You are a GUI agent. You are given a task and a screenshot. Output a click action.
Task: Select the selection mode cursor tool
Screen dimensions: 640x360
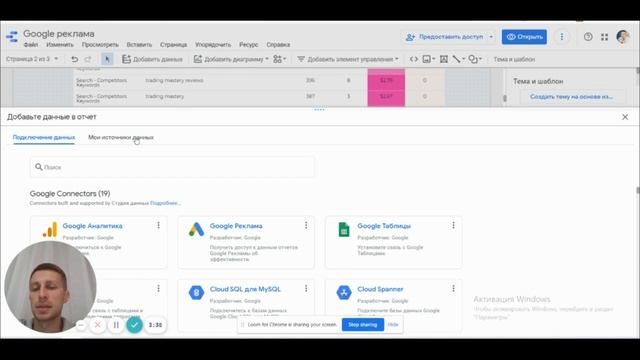coord(107,59)
